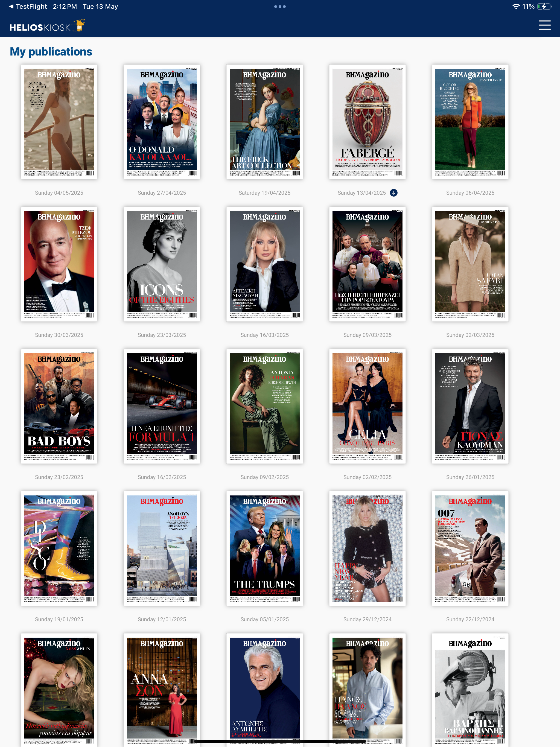Select the Sunday 04/05/2025 date label
Image resolution: width=560 pixels, height=747 pixels.
coord(59,193)
